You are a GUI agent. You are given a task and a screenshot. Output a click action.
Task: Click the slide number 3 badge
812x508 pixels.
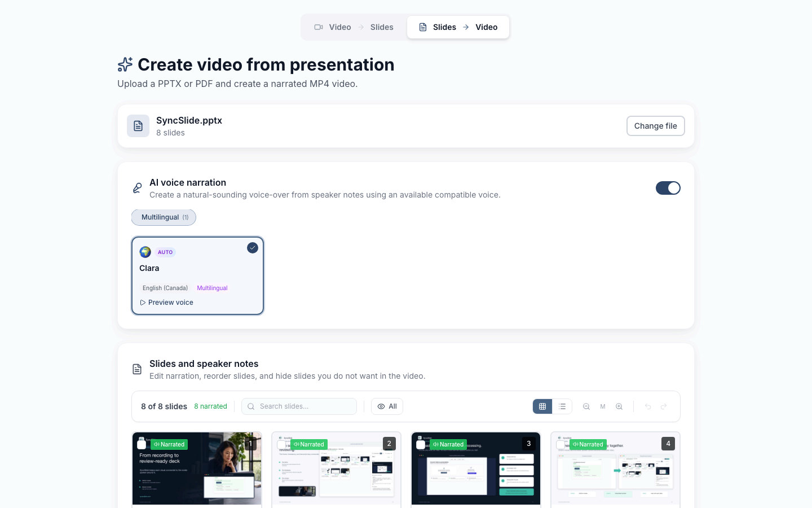tap(528, 444)
